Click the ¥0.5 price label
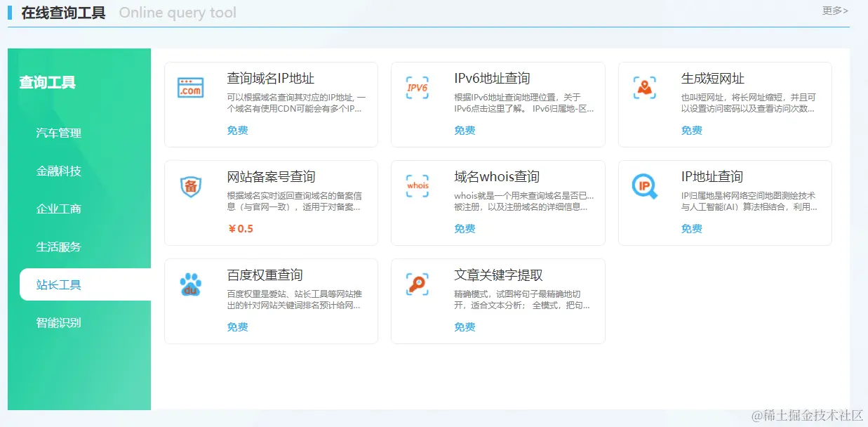This screenshot has width=868, height=427. 240,228
